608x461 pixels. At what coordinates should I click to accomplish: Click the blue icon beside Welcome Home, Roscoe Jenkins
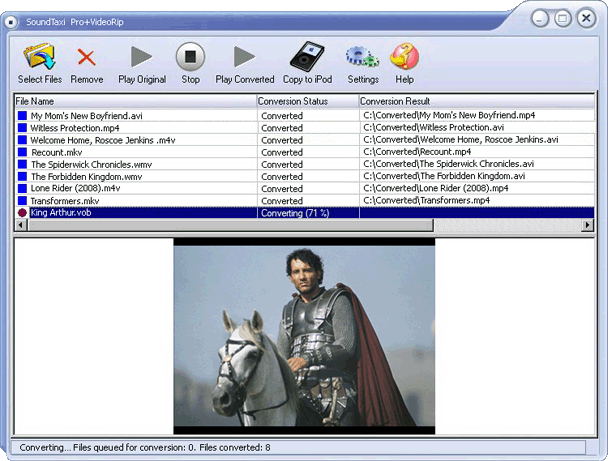pyautogui.click(x=22, y=140)
